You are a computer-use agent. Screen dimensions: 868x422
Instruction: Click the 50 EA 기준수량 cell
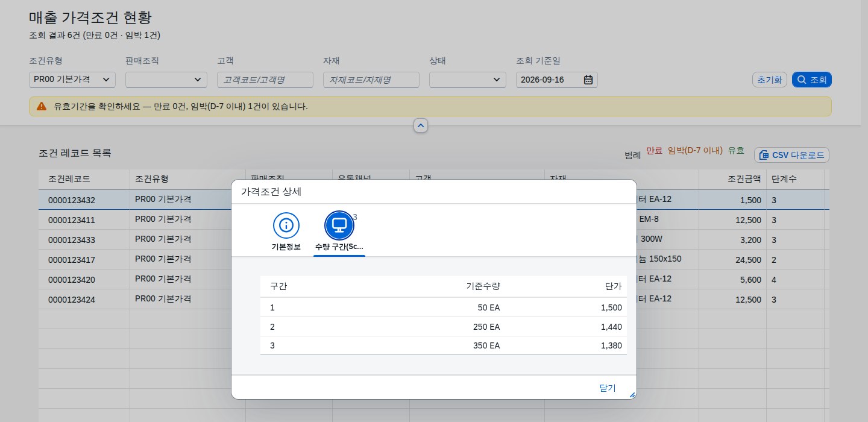click(489, 307)
